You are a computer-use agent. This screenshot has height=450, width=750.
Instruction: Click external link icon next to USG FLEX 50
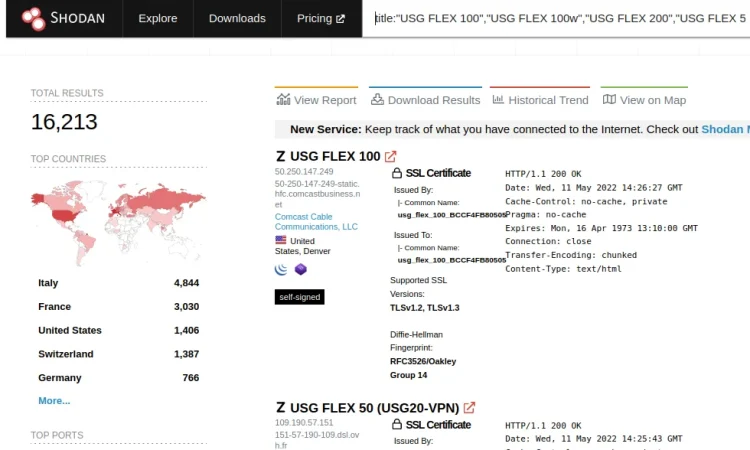click(469, 408)
